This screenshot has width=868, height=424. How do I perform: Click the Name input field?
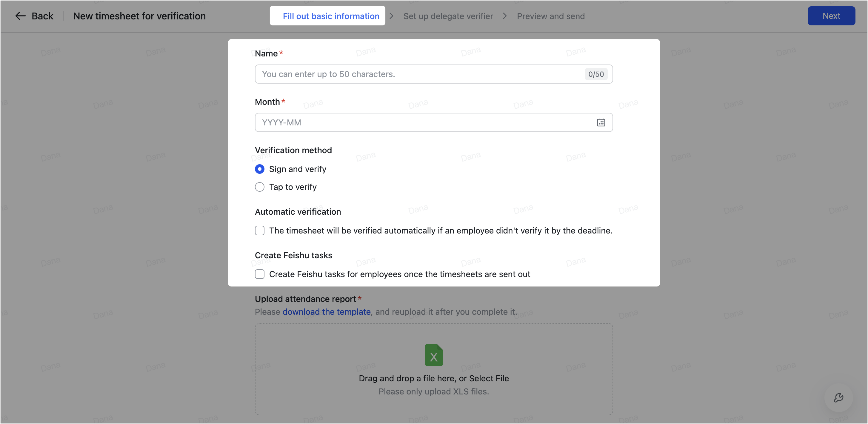click(404, 74)
